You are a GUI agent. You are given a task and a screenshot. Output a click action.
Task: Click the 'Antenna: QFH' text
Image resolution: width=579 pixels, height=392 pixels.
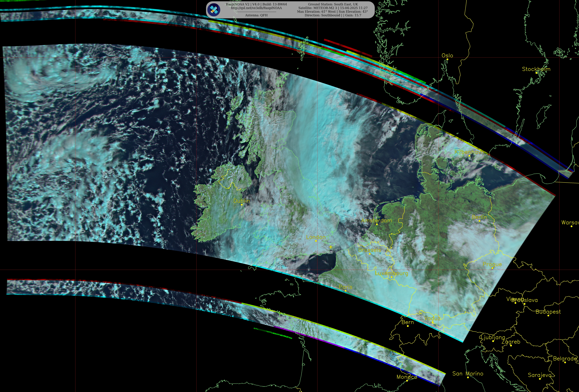[x=256, y=15]
